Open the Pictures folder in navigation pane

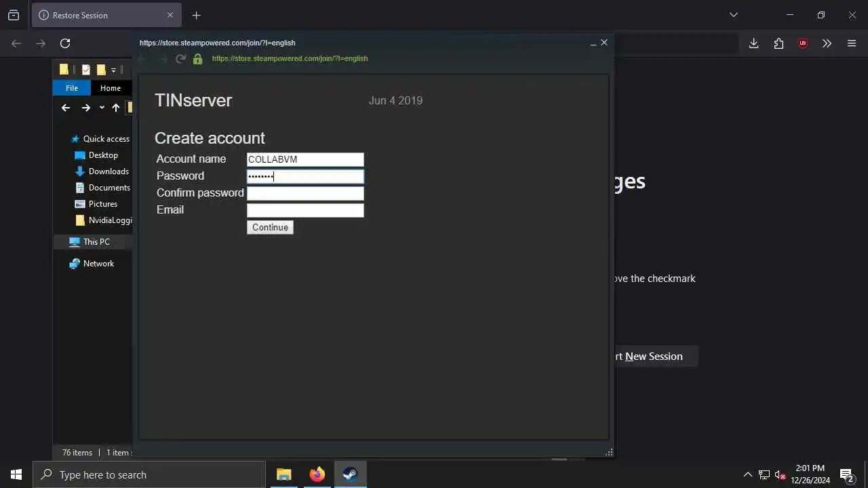(96, 204)
